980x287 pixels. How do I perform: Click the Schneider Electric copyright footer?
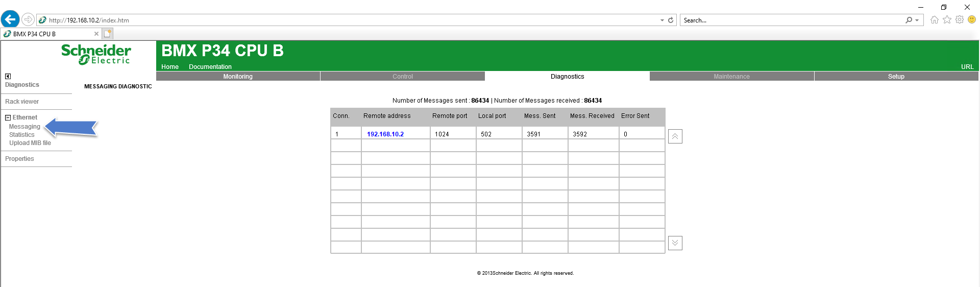point(525,273)
